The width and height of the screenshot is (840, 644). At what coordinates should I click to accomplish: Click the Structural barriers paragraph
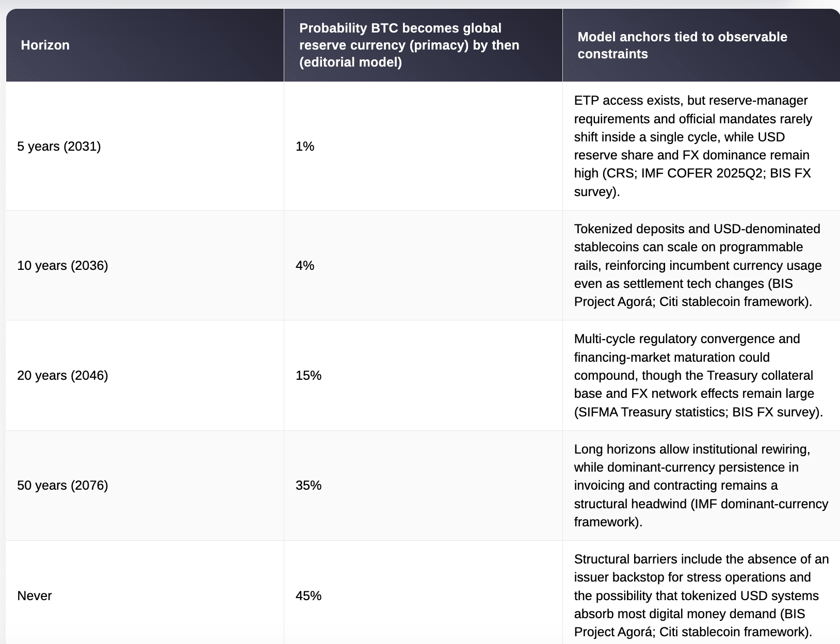coord(701,595)
